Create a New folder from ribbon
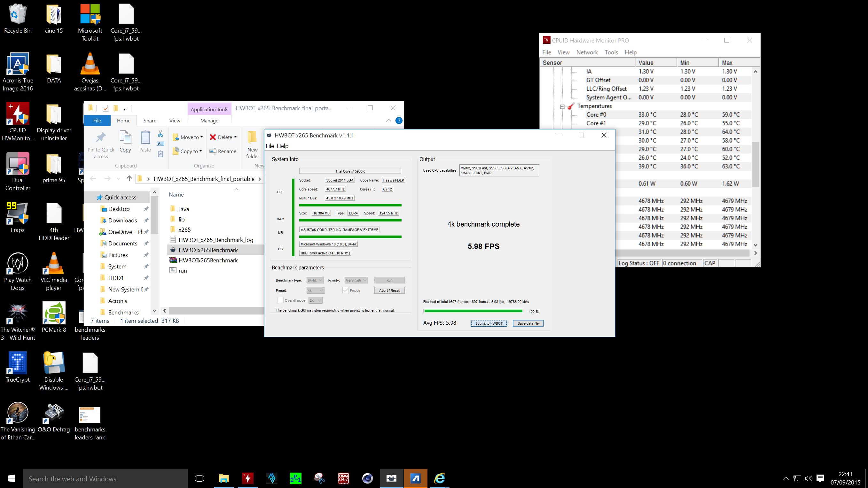The image size is (868, 488). 253,145
